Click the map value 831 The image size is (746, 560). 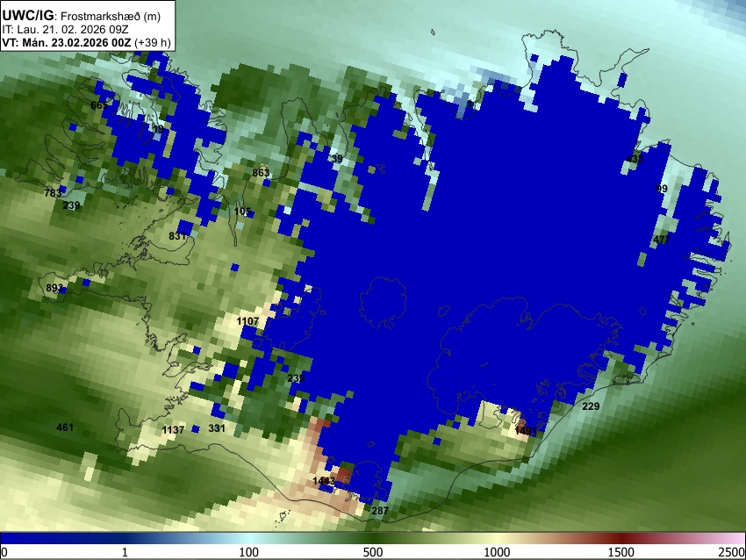pos(177,235)
